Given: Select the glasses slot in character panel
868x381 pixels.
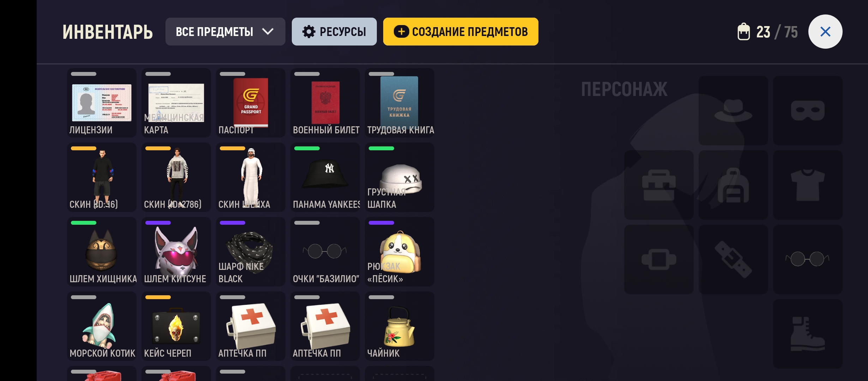Looking at the screenshot, I should point(808,259).
